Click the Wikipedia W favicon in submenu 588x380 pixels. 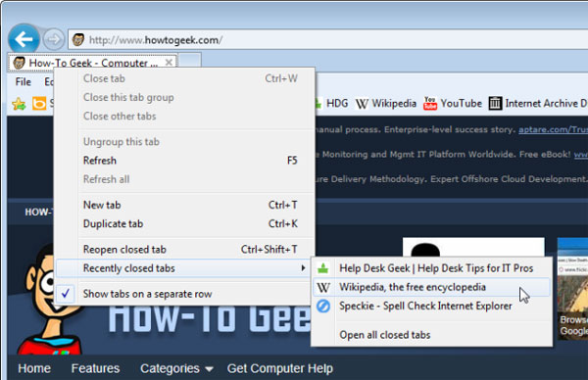click(323, 287)
